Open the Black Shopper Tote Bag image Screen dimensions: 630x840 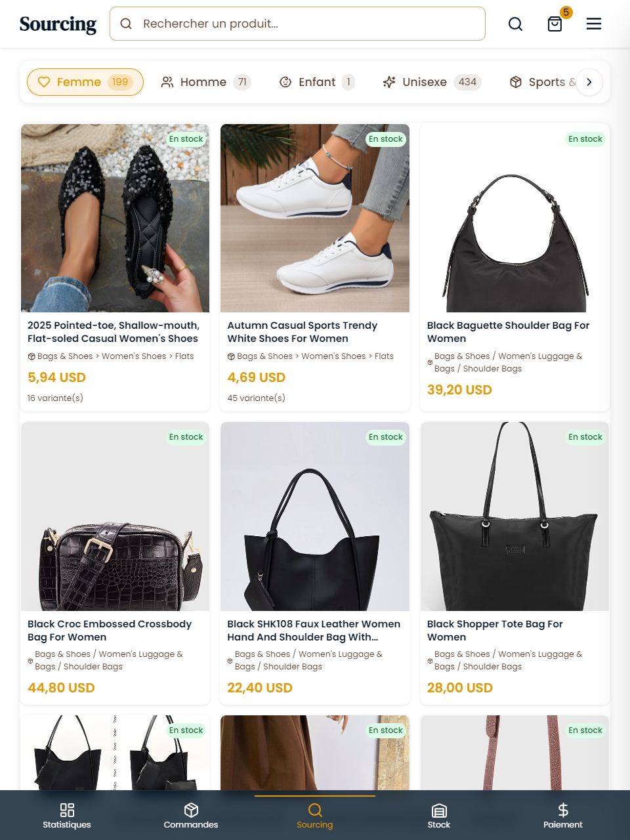(514, 516)
